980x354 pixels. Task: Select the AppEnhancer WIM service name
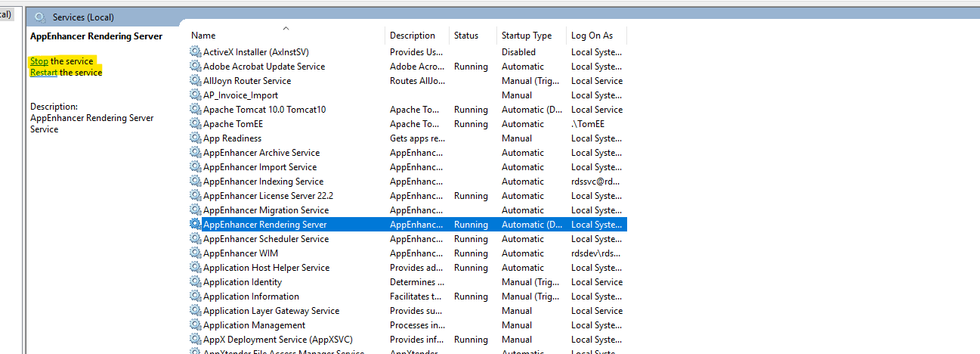point(241,253)
